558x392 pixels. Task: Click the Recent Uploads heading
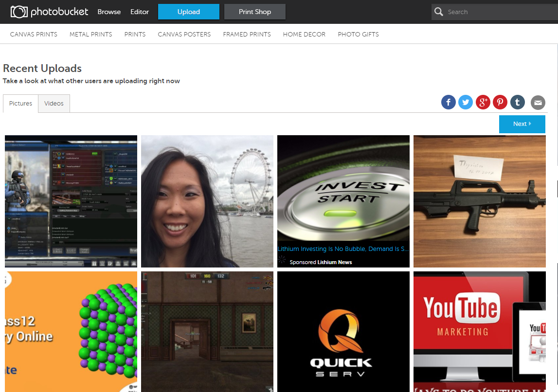point(42,68)
